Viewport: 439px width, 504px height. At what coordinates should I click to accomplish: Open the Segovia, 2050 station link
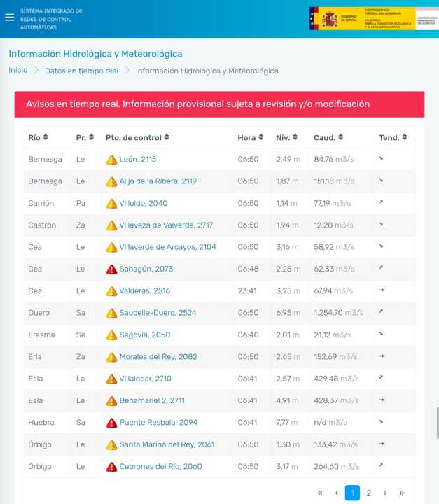(144, 335)
